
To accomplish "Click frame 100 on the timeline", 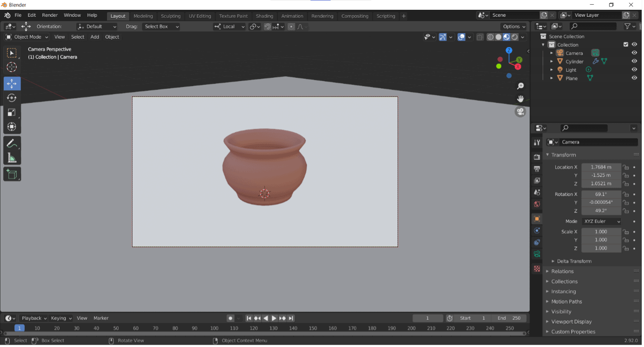I will pyautogui.click(x=214, y=328).
